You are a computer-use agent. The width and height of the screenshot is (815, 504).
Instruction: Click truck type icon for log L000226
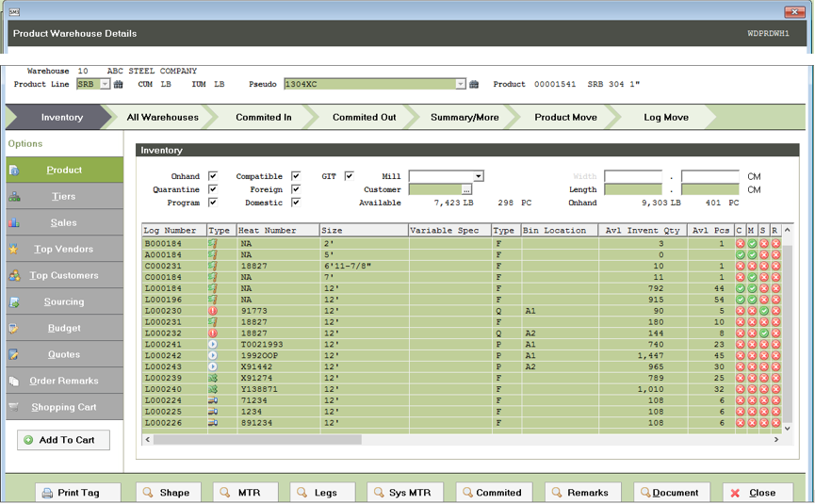(213, 423)
